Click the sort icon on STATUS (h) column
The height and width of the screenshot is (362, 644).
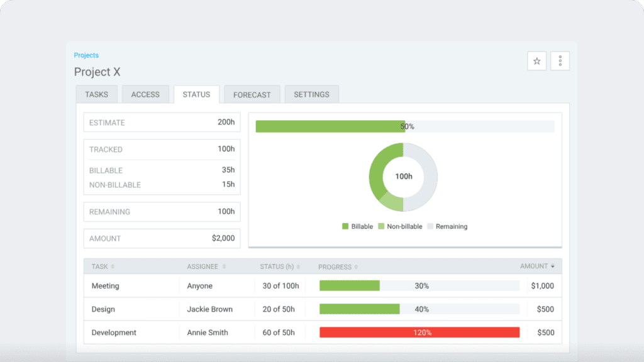point(297,266)
